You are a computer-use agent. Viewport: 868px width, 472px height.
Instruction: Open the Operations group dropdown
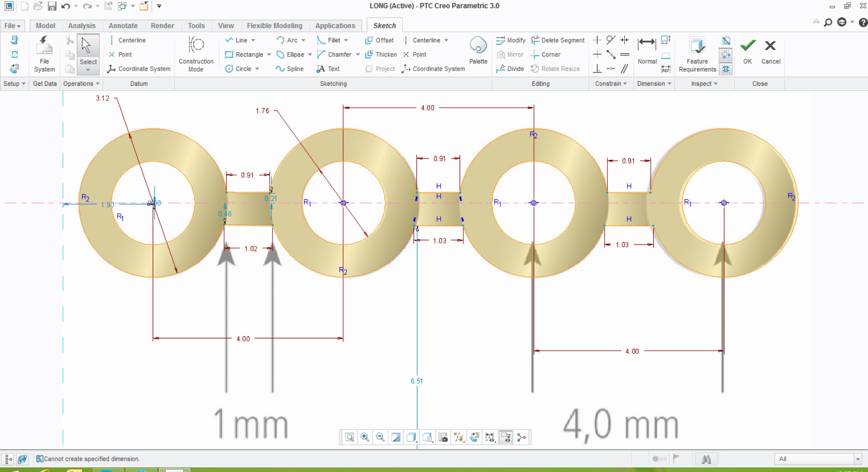(x=81, y=83)
